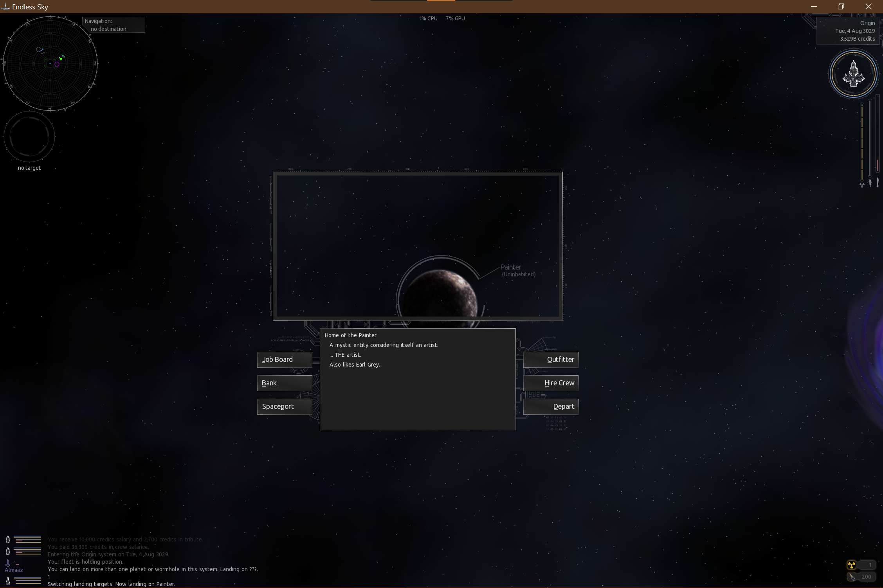Screen dimensions: 883x588
Task: Click the Navigation 'no destination' panel
Action: pos(114,25)
